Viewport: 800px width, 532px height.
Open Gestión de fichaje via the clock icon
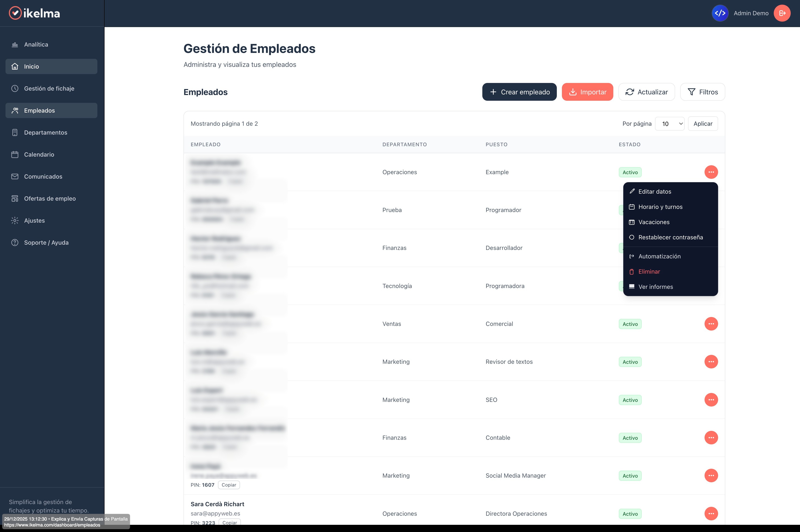(x=15, y=88)
